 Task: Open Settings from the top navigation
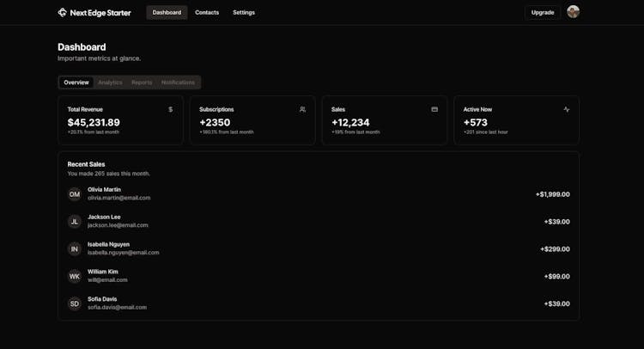pos(244,13)
